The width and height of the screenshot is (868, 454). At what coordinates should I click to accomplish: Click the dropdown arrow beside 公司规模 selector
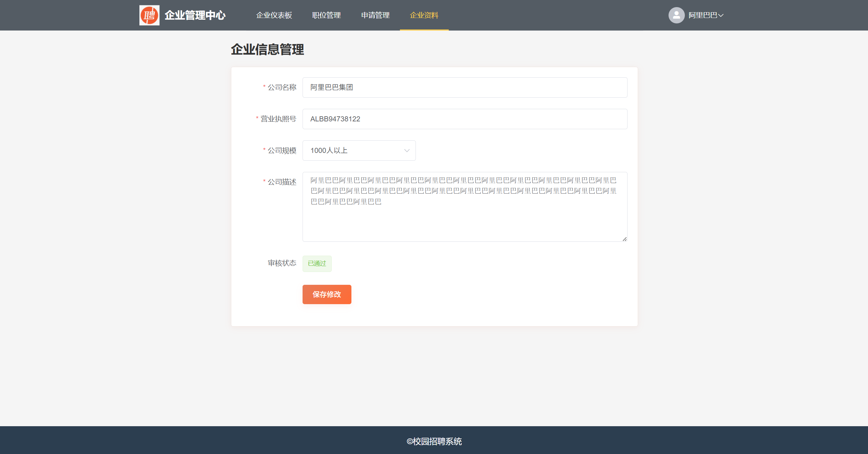[x=406, y=151]
